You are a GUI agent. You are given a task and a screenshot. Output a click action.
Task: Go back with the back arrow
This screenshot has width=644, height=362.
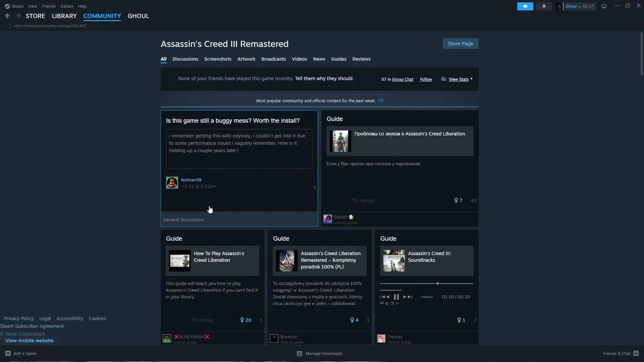8,16
